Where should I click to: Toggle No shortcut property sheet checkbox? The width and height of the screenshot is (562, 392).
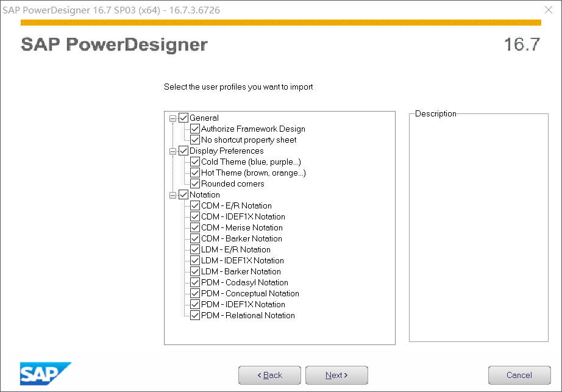coord(195,140)
